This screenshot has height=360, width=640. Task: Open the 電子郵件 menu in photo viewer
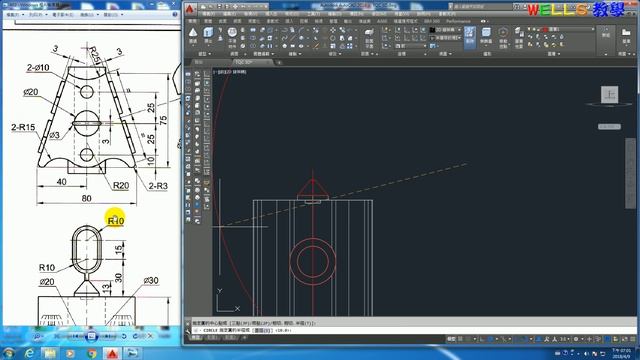(x=64, y=14)
